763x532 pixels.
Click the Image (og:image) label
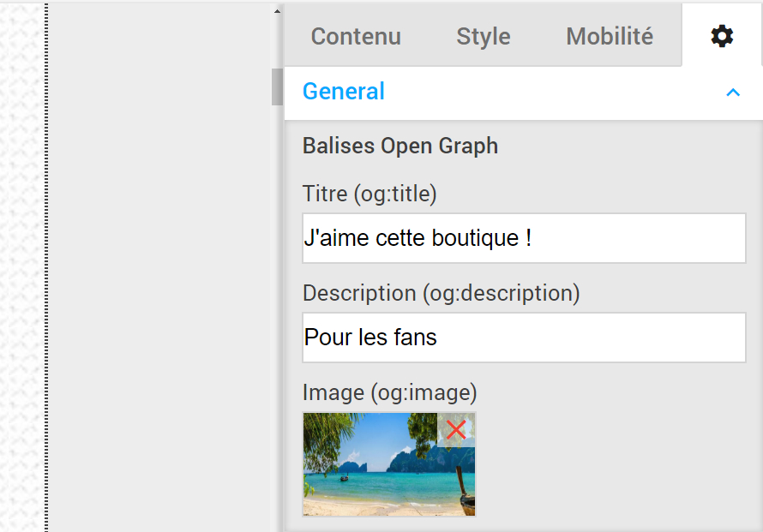point(390,392)
